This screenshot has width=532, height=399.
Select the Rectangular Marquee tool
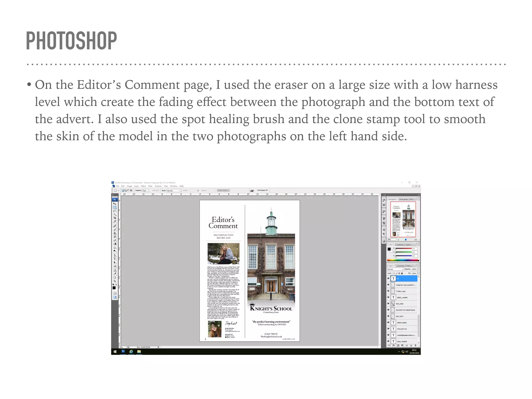click(115, 207)
